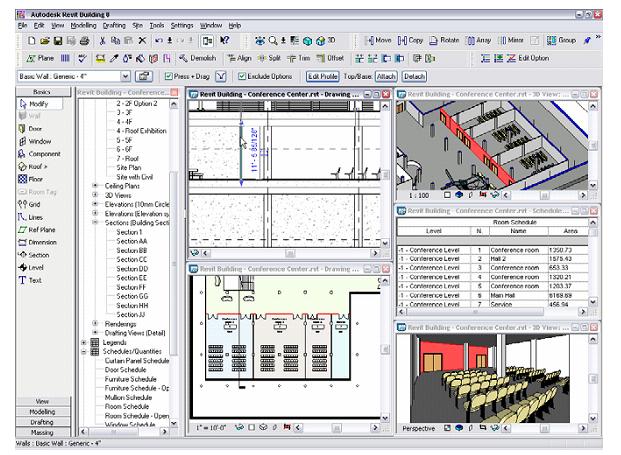The image size is (621, 455).
Task: Toggle the Exclude Options checkbox
Action: click(240, 76)
